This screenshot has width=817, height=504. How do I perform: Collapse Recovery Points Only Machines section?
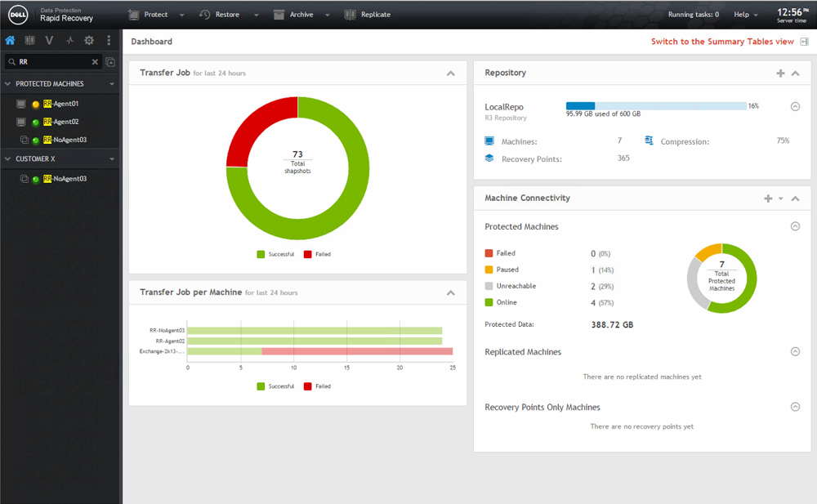[795, 407]
